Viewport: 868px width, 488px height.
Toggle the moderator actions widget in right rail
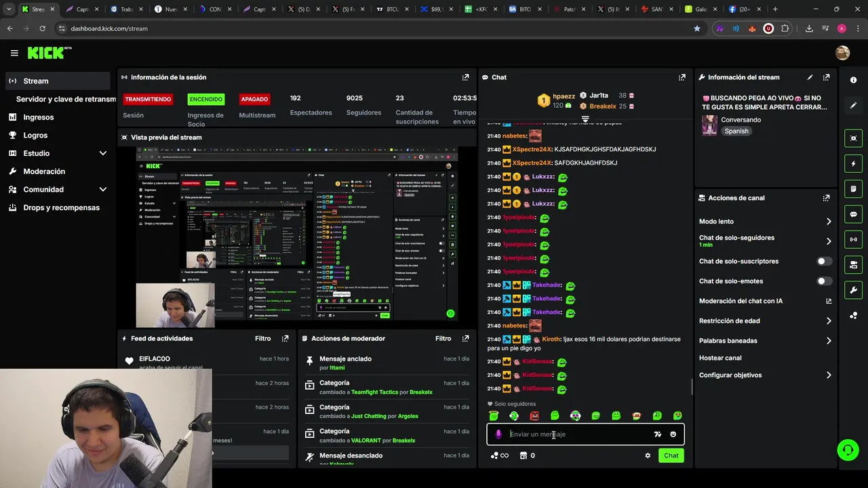pos(853,264)
